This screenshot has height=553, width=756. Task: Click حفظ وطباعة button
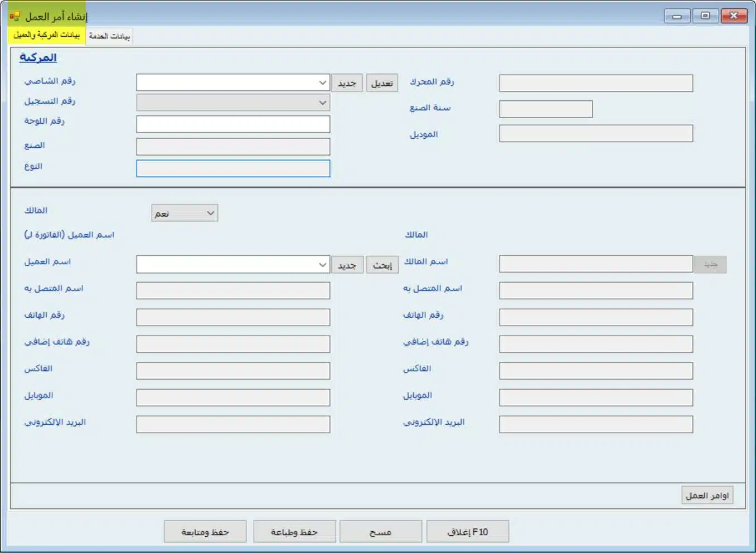tap(294, 532)
